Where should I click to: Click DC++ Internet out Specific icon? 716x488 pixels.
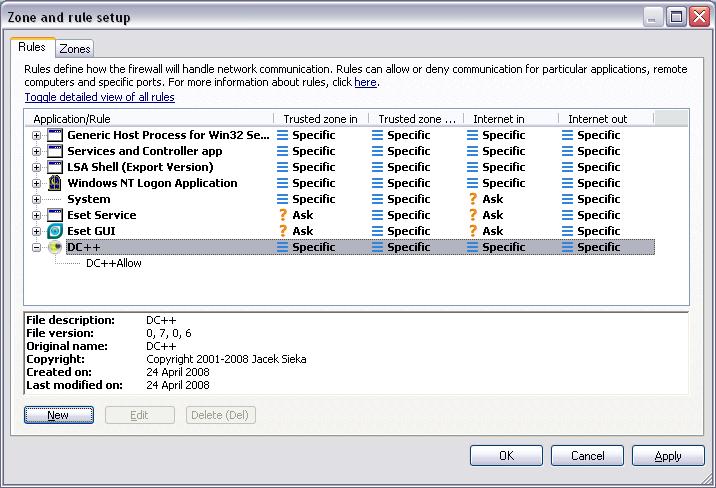point(567,247)
